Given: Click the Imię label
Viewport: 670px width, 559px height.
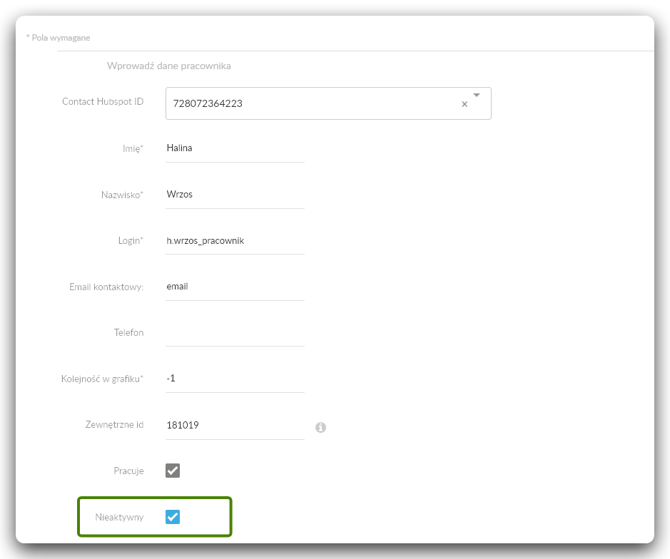Looking at the screenshot, I should [133, 149].
